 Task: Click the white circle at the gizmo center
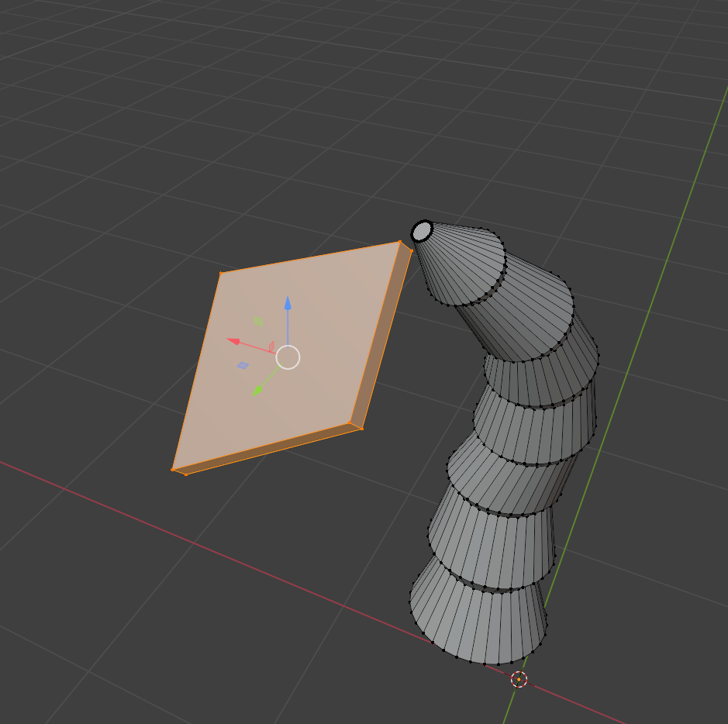[288, 357]
